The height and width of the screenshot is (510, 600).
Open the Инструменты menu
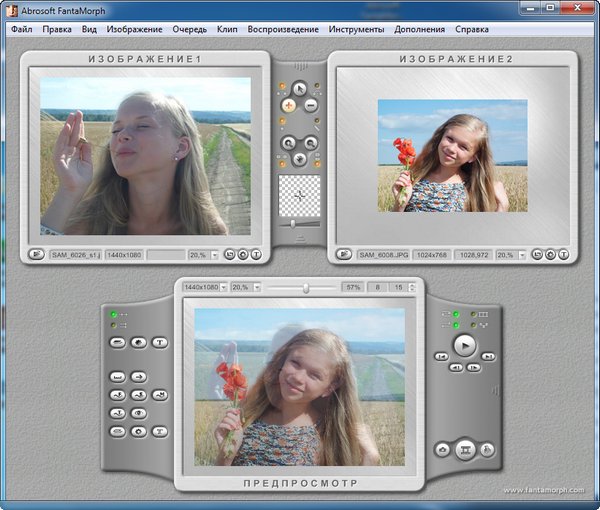click(x=356, y=29)
